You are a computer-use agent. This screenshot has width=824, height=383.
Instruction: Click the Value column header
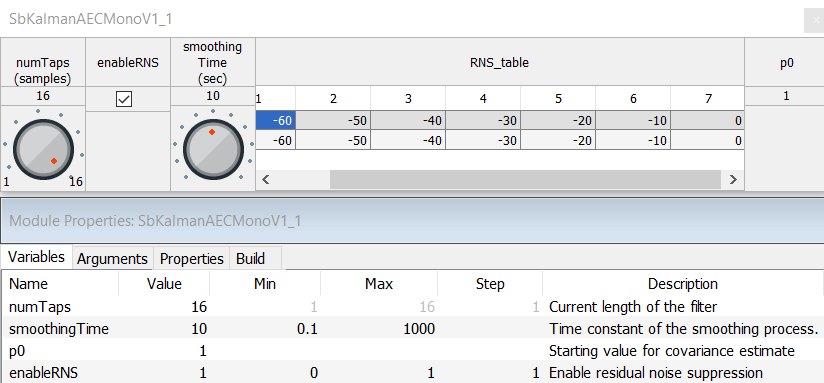pos(164,284)
